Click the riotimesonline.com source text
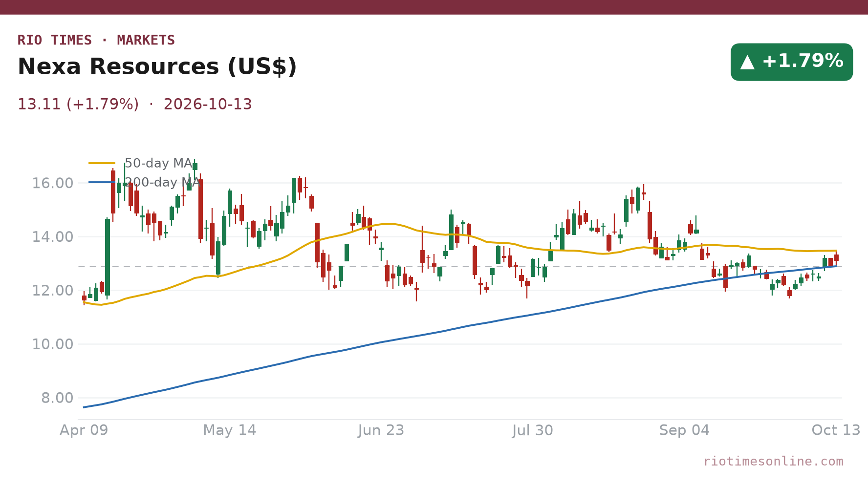This screenshot has width=868, height=488. (773, 462)
